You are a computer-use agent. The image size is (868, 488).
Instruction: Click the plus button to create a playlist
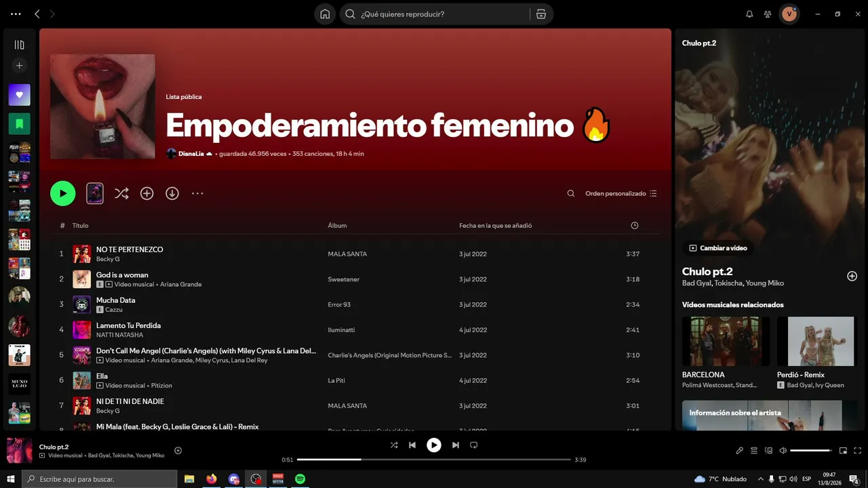(19, 66)
